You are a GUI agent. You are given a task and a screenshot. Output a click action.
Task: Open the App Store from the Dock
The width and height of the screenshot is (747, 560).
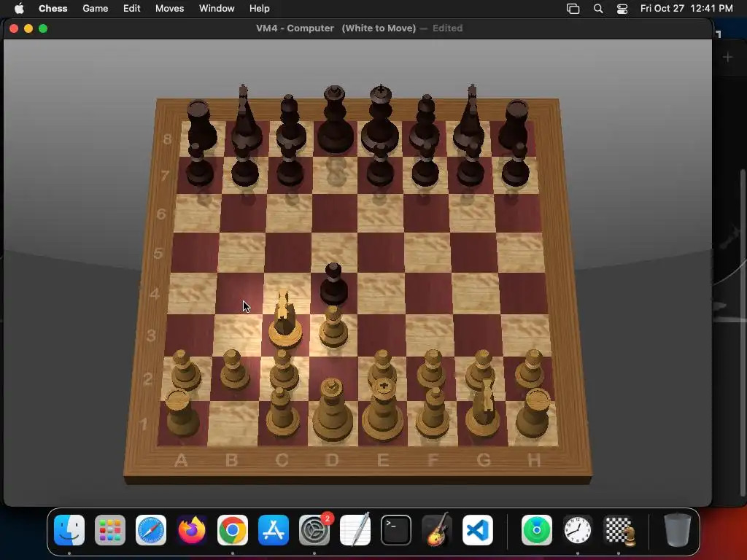pyautogui.click(x=274, y=530)
